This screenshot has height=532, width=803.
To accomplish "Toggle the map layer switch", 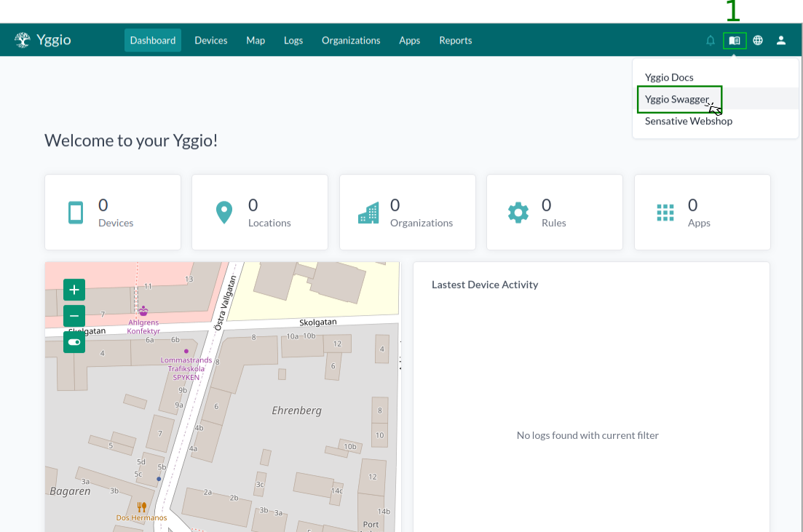I will [74, 342].
